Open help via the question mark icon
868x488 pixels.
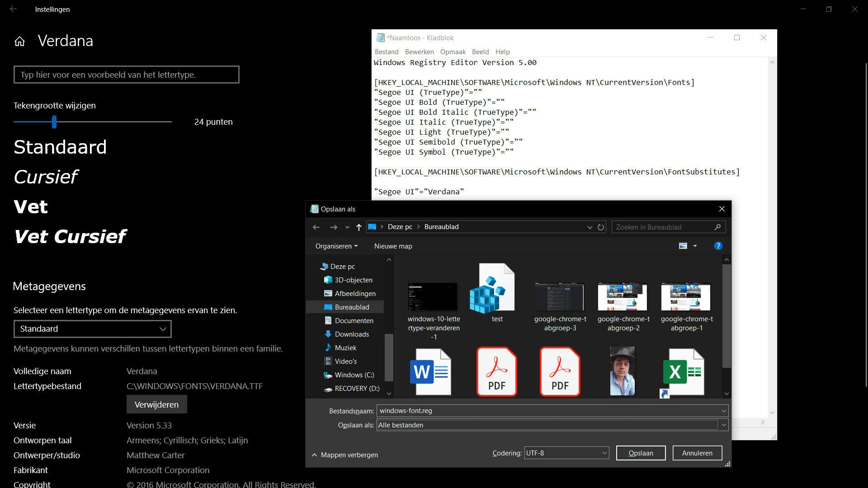(718, 246)
